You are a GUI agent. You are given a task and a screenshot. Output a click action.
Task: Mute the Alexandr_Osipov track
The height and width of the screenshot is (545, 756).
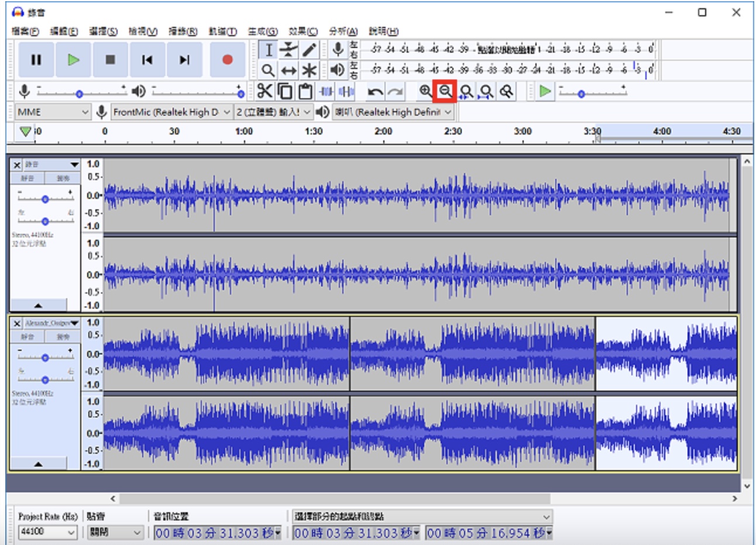point(28,337)
